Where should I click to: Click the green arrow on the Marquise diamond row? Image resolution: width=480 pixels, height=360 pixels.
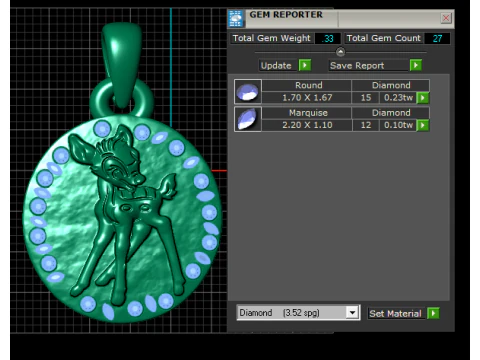pyautogui.click(x=423, y=125)
